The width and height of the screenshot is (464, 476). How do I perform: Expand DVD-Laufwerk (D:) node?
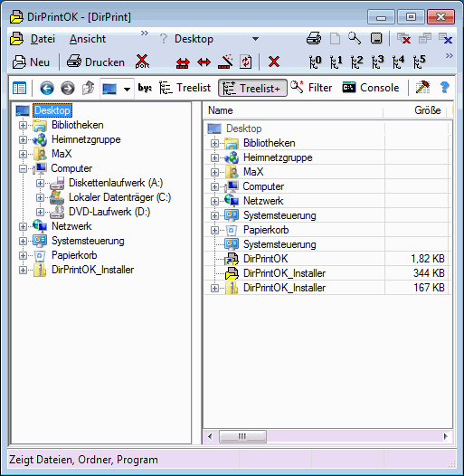click(40, 212)
